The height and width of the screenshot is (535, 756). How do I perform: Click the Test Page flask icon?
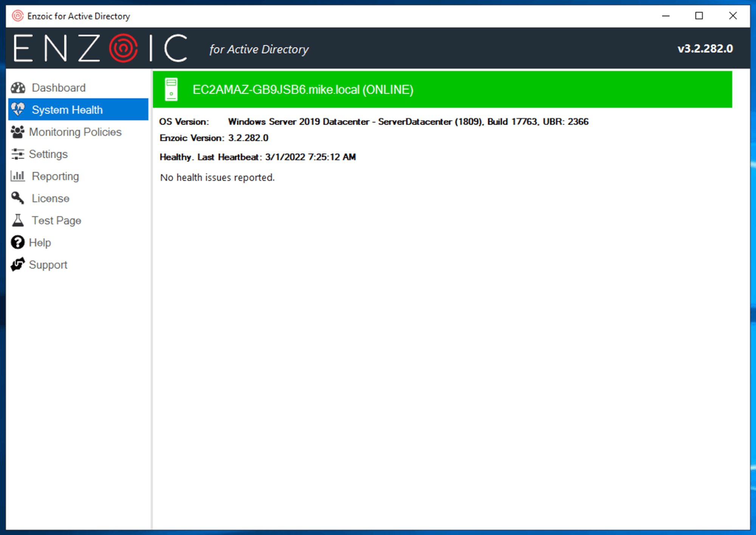pos(17,220)
